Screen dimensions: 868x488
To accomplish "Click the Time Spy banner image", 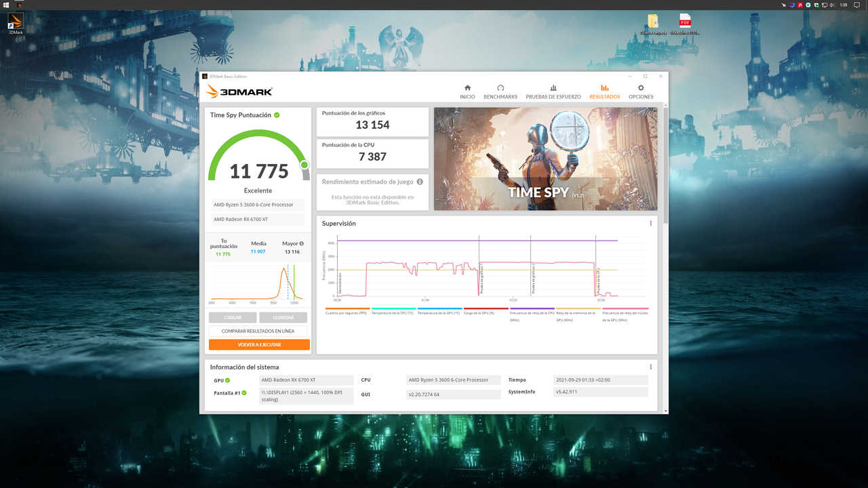I will pyautogui.click(x=545, y=159).
